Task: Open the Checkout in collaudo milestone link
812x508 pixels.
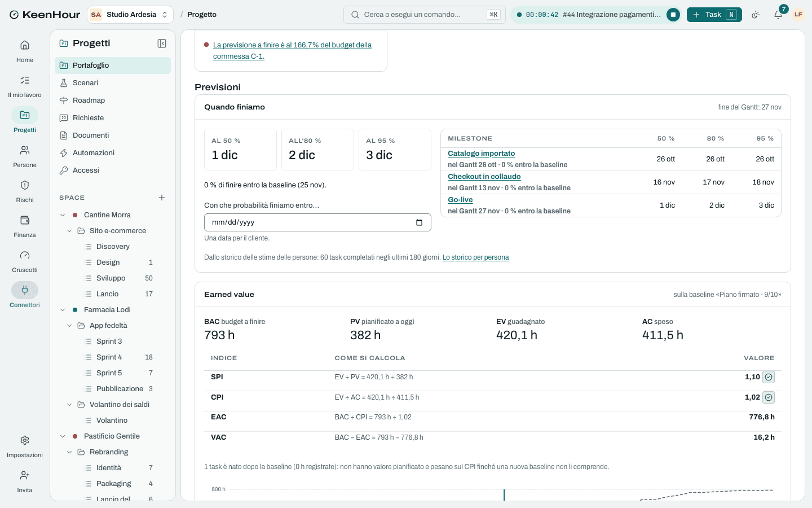Action: tap(484, 177)
